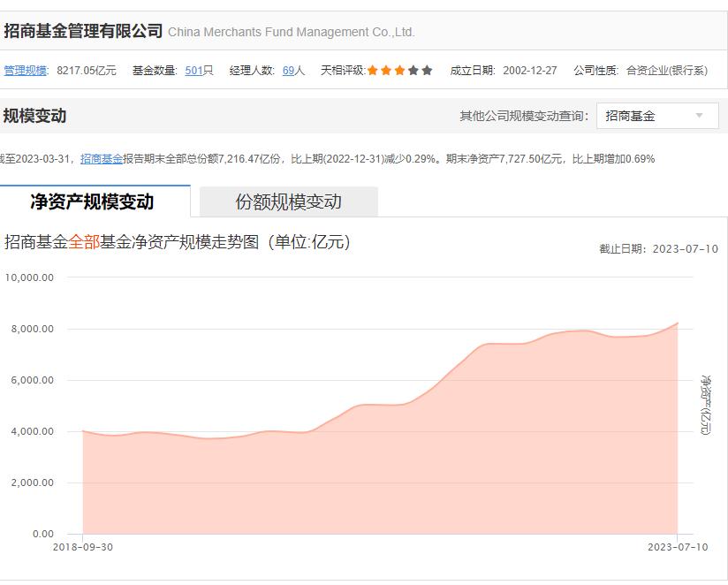Click the grey fifth star icon
Viewport: 728px width, 585px height.
[x=426, y=68]
